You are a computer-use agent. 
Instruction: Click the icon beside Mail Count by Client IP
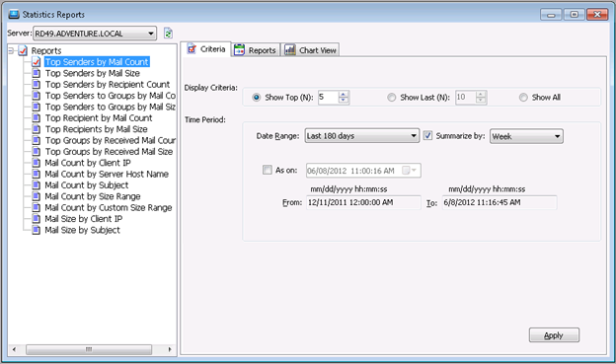click(x=37, y=163)
